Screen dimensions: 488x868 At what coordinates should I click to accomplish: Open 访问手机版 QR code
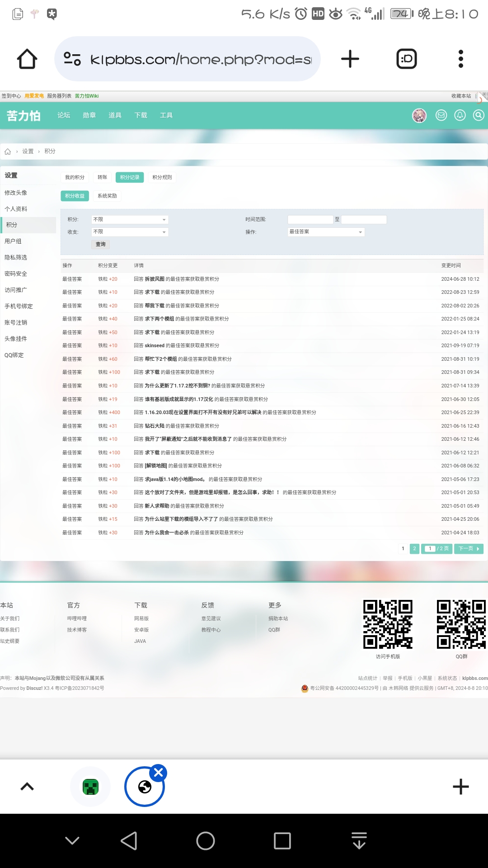(x=388, y=624)
